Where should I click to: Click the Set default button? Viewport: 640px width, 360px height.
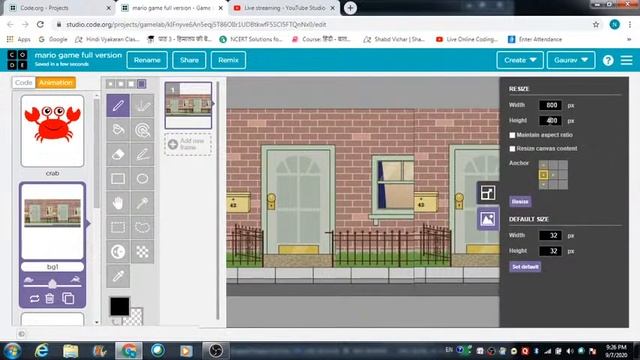[x=525, y=267]
